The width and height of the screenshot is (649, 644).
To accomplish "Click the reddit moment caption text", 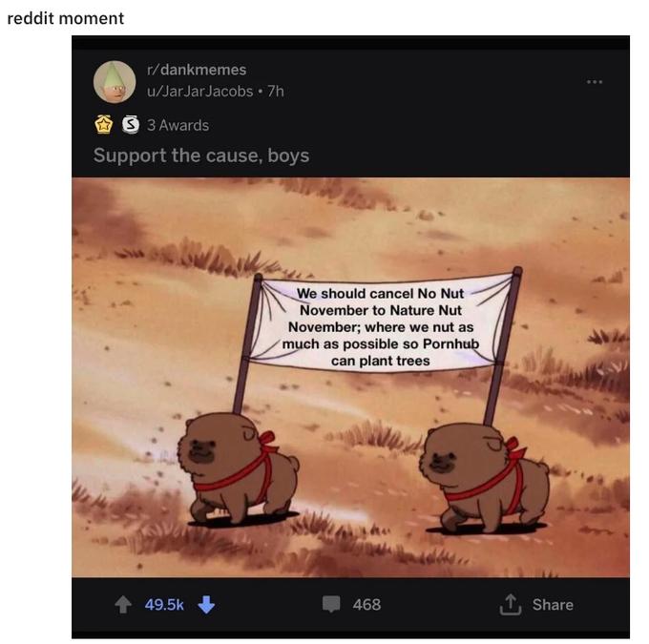I will coord(66,18).
